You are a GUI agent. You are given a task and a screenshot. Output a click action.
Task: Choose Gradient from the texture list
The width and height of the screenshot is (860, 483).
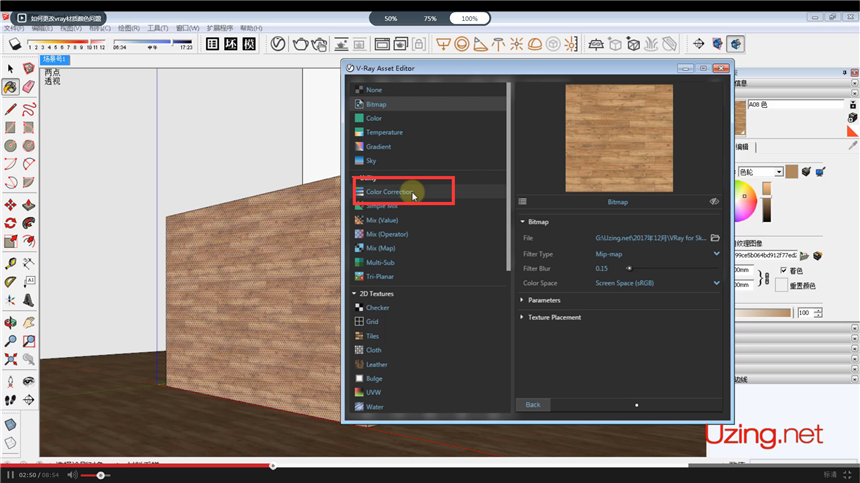[378, 147]
